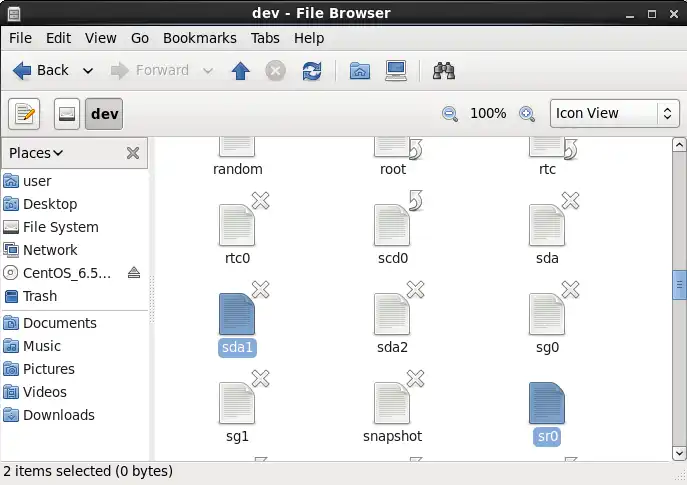Open the Help menu
Screen dimensions: 687x485
(309, 38)
